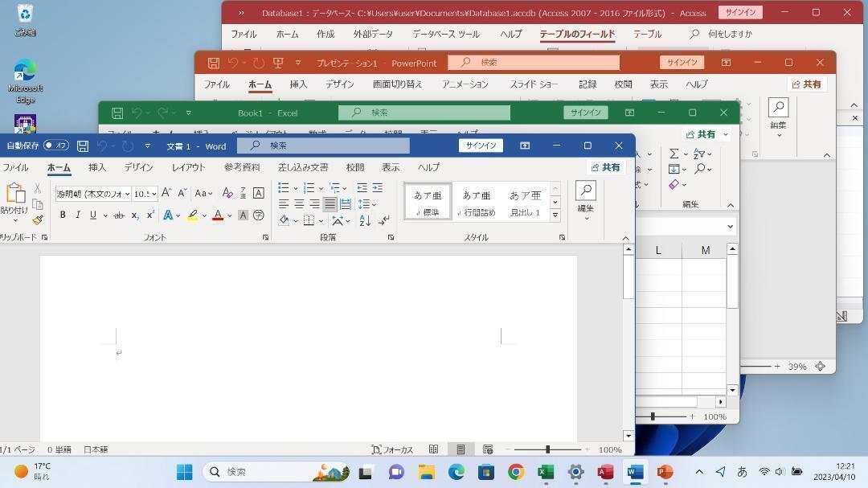Screen dimensions: 868x488
Task: Center-align Word text
Action: (x=299, y=204)
